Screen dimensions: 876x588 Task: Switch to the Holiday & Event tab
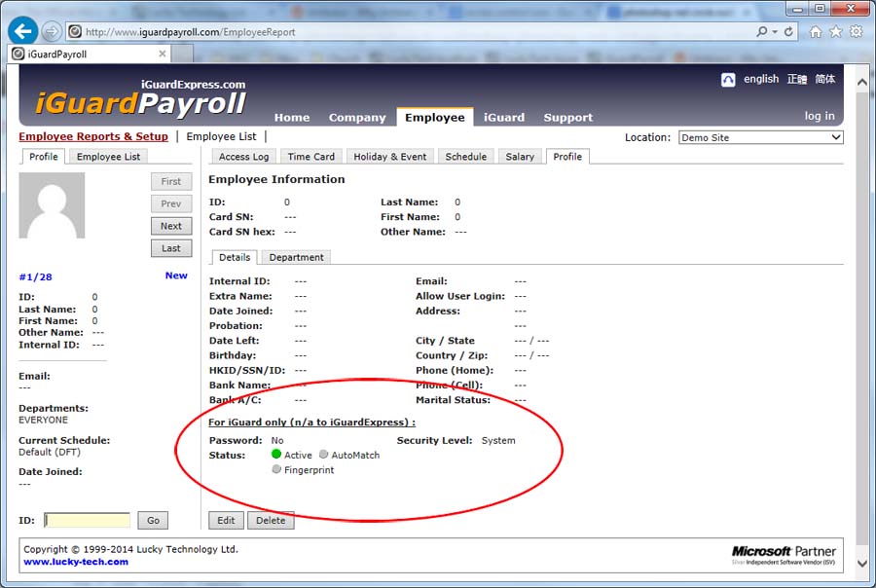pos(390,157)
